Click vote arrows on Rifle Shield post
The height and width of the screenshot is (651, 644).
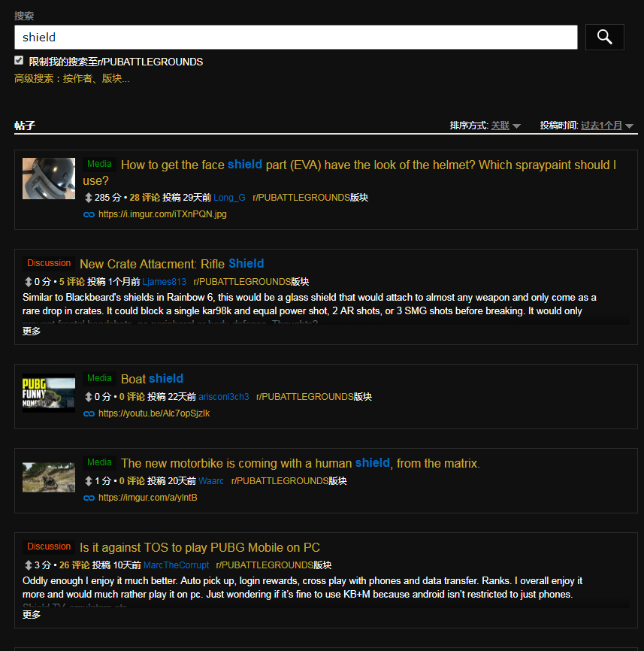tap(29, 282)
